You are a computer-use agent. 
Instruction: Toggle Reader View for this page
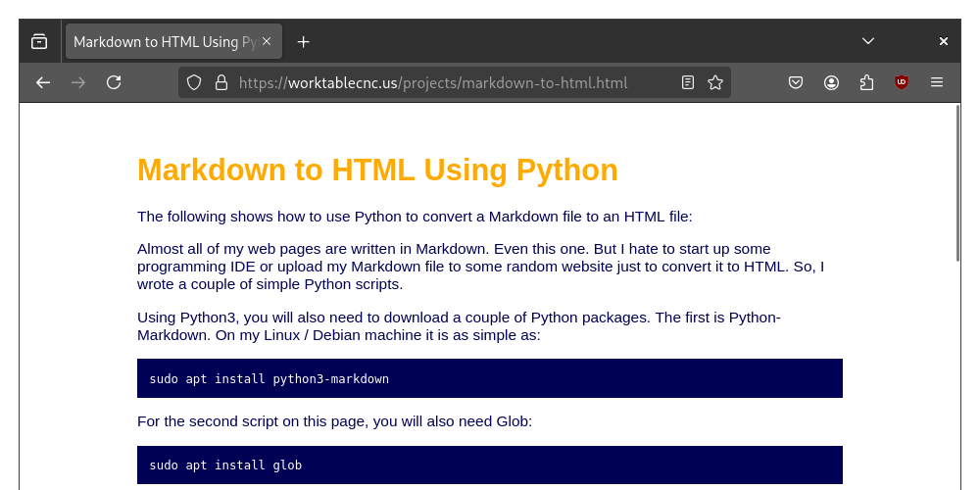tap(688, 82)
